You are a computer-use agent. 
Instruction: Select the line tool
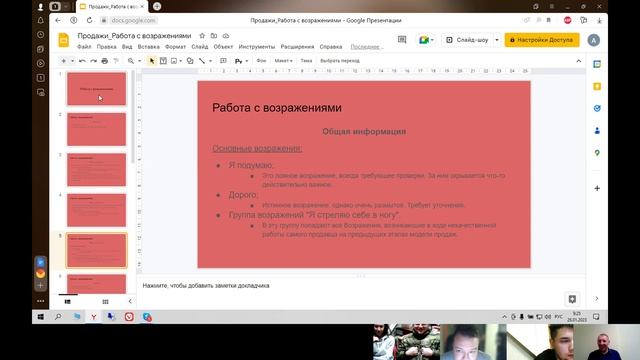pos(202,61)
